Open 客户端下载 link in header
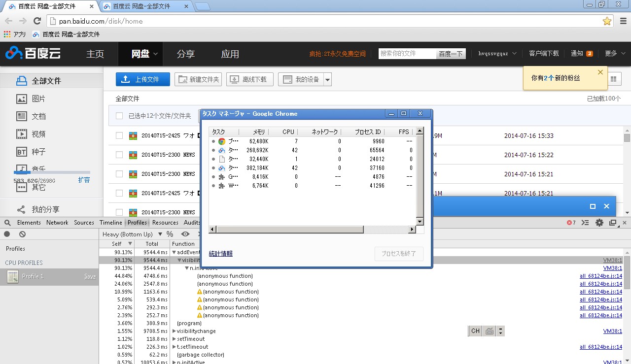The image size is (631, 364). (x=544, y=54)
